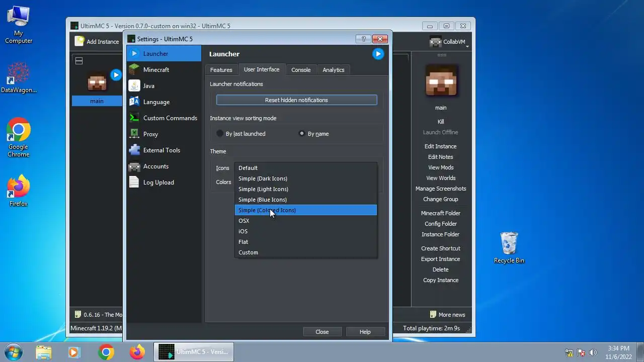Open media player from taskbar
Viewport: 644px width, 362px height.
click(74, 352)
